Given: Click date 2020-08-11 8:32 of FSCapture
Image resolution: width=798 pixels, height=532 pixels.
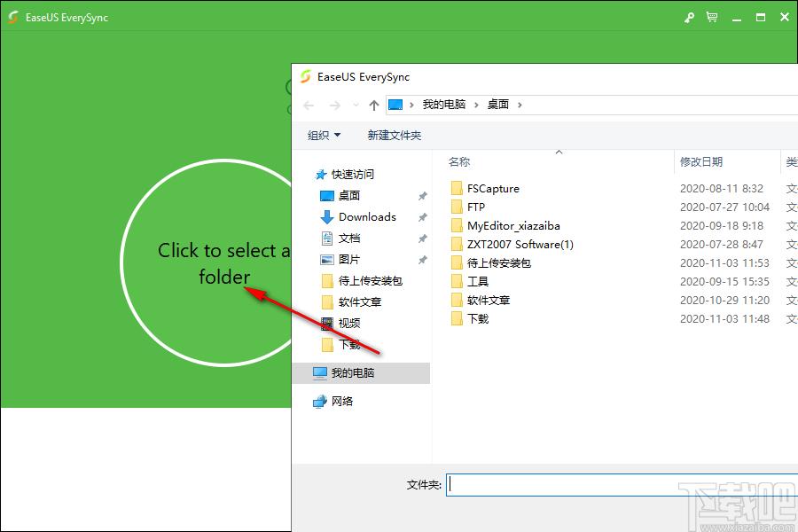Looking at the screenshot, I should (721, 189).
